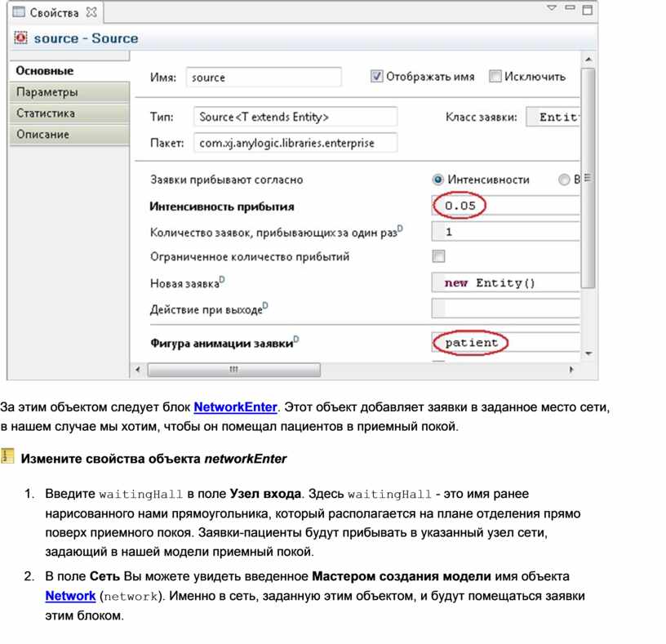Switch to the Параметры tab

pyautogui.click(x=69, y=91)
